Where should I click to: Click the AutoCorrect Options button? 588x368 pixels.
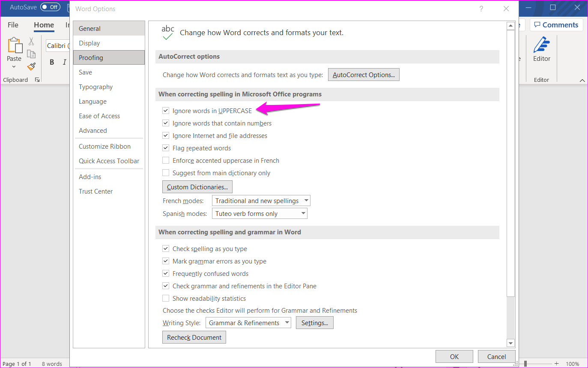click(x=364, y=75)
